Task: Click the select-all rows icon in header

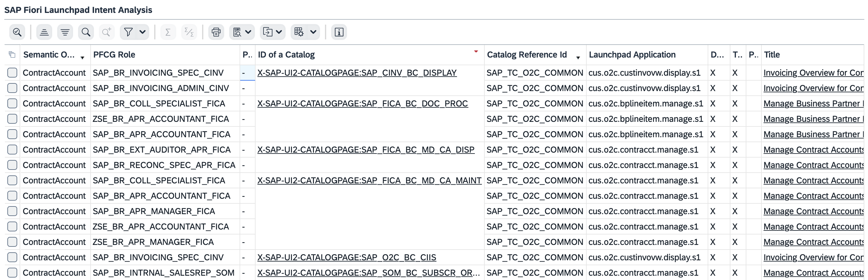Action: (12, 54)
